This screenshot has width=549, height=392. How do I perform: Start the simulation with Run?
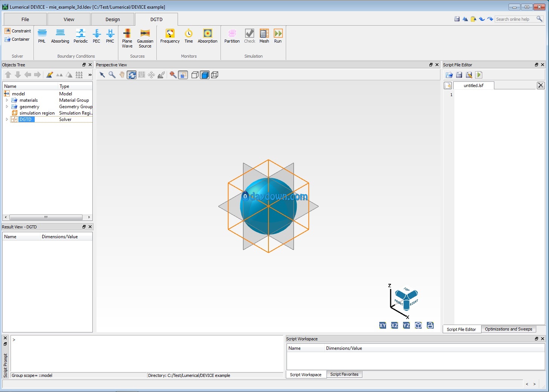[278, 36]
